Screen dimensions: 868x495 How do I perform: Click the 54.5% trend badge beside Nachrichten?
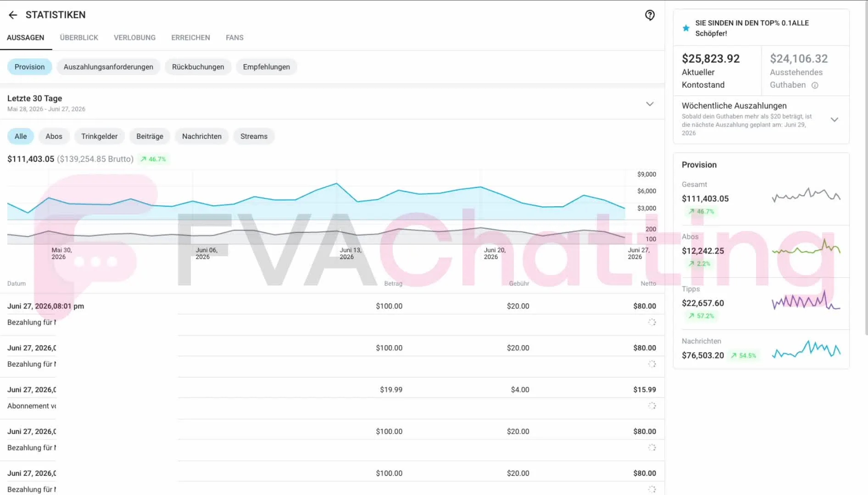click(744, 355)
